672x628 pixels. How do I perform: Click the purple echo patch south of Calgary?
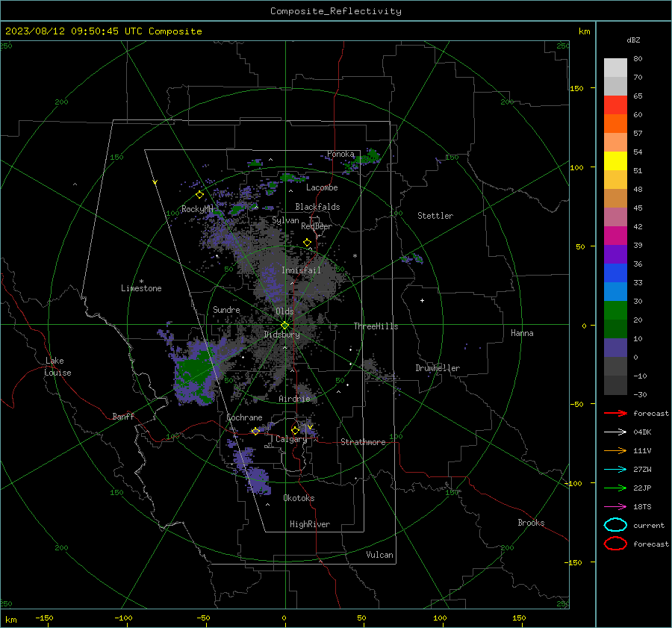[x=257, y=479]
